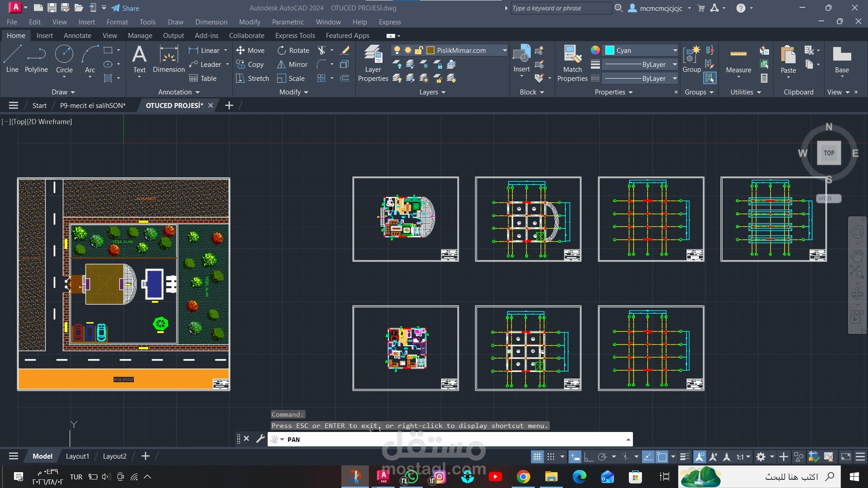The height and width of the screenshot is (488, 868).
Task: Toggle lineweight display in status bar
Action: point(684,457)
